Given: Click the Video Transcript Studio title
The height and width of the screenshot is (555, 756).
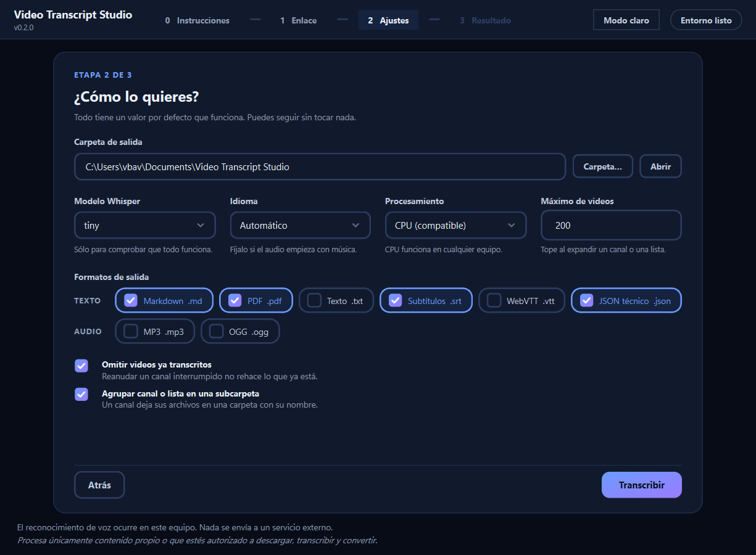Looking at the screenshot, I should [x=73, y=15].
